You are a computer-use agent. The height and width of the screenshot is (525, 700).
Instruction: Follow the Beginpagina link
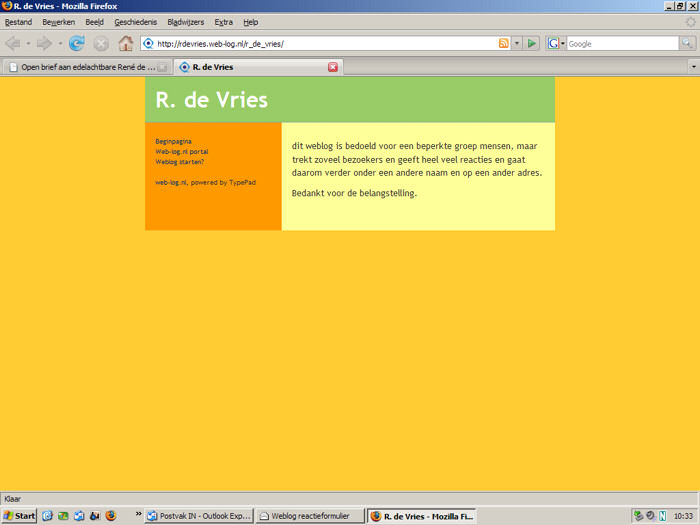173,141
